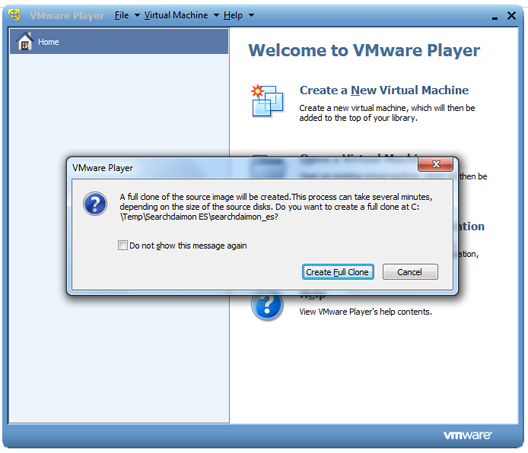Close the VMware Player main window
The height and width of the screenshot is (453, 528).
512,15
